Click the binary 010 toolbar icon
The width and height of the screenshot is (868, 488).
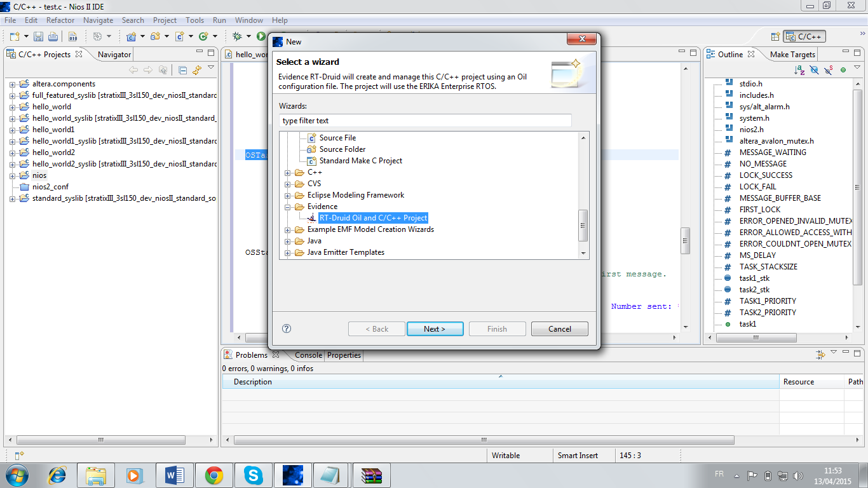(72, 36)
